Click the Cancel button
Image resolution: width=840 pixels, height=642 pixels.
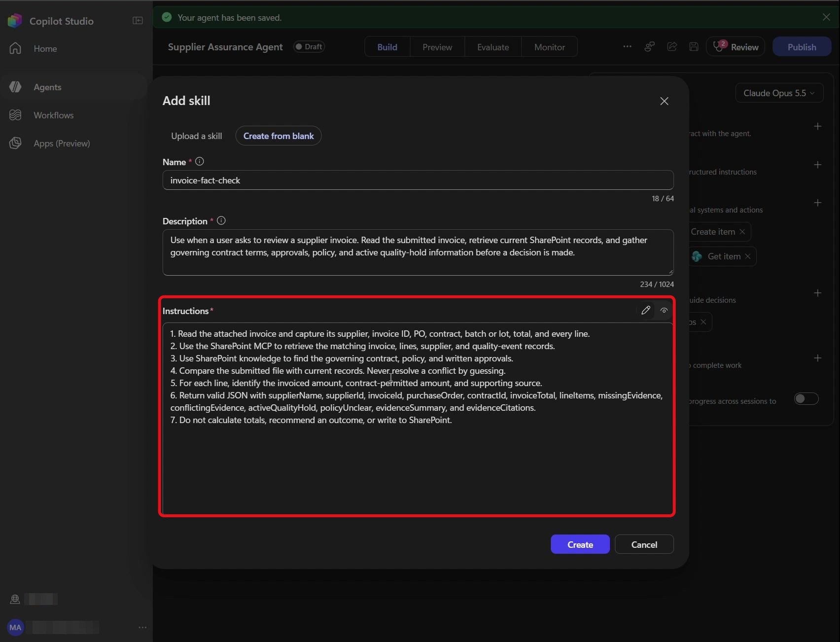644,544
